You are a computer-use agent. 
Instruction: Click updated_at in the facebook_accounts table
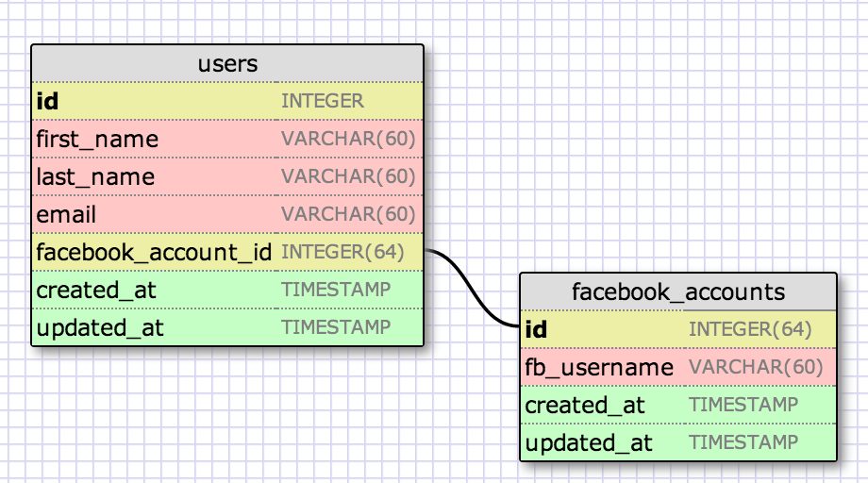[589, 442]
